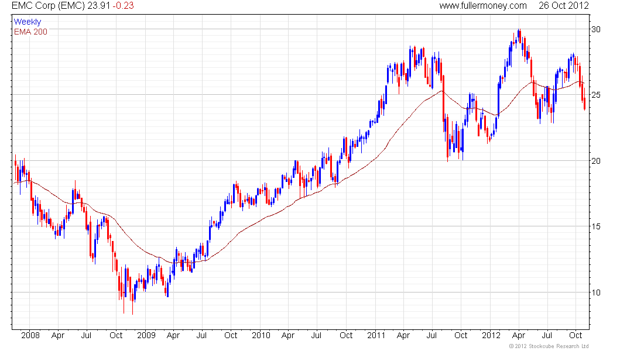
Task: Select the 2010 year label on time axis
Action: pyautogui.click(x=261, y=335)
